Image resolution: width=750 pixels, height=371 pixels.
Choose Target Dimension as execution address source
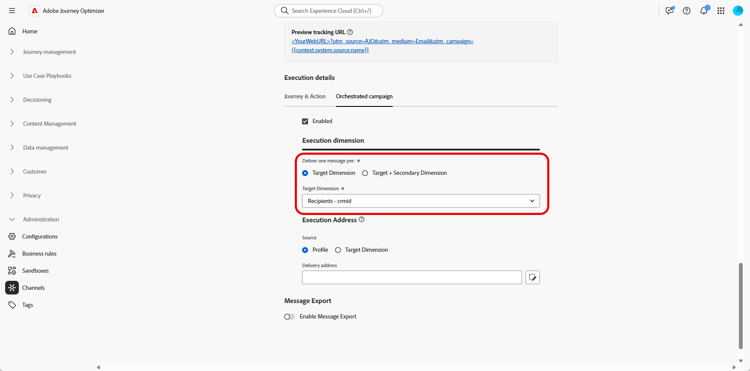(x=338, y=250)
